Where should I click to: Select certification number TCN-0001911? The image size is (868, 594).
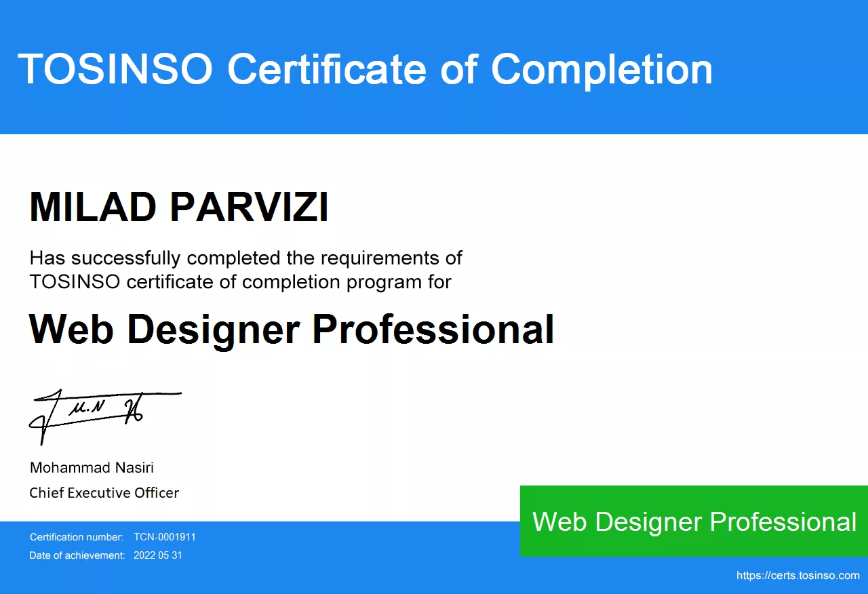pyautogui.click(x=165, y=537)
